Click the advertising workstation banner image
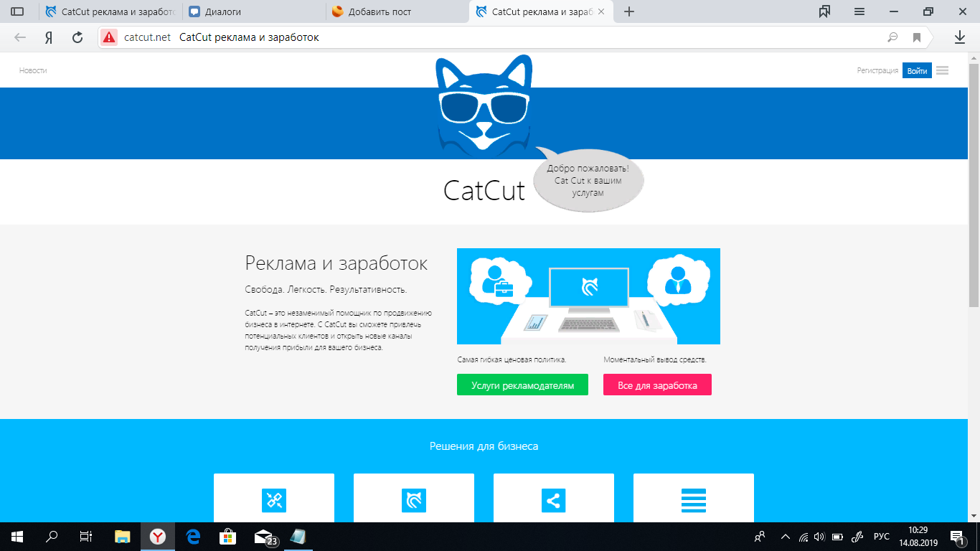Image resolution: width=980 pixels, height=551 pixels. coord(588,296)
